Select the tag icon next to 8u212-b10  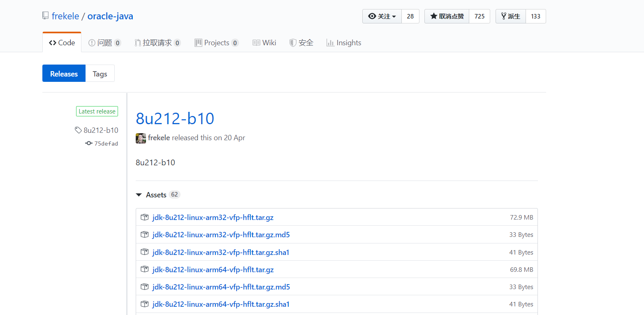(78, 130)
